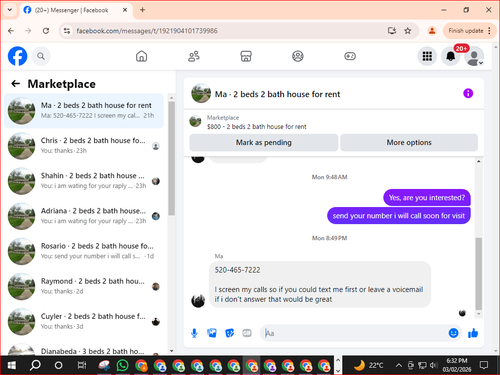500x375 pixels.
Task: Open the notifications bell with 20+ badge
Action: click(451, 56)
